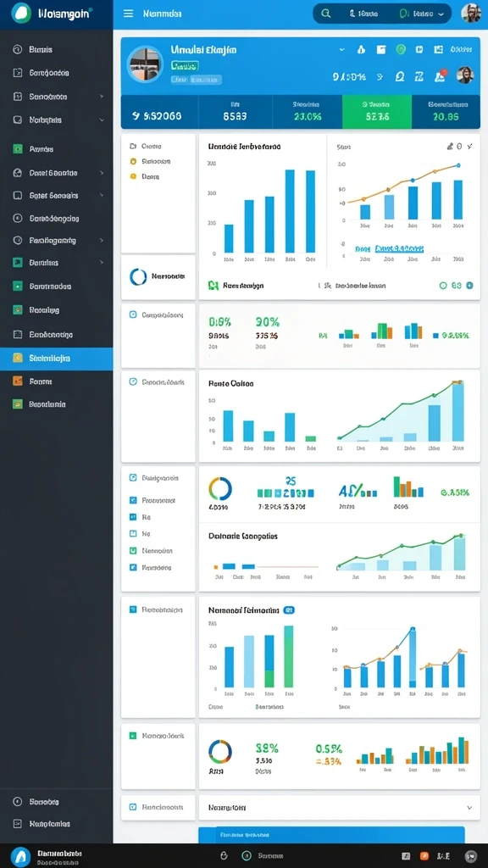Toggle the first blue checkbox in filter list
This screenshot has width=488, height=868.
(133, 500)
